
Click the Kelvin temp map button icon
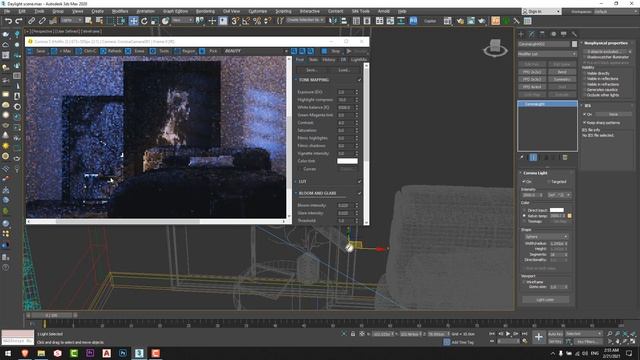(x=569, y=216)
